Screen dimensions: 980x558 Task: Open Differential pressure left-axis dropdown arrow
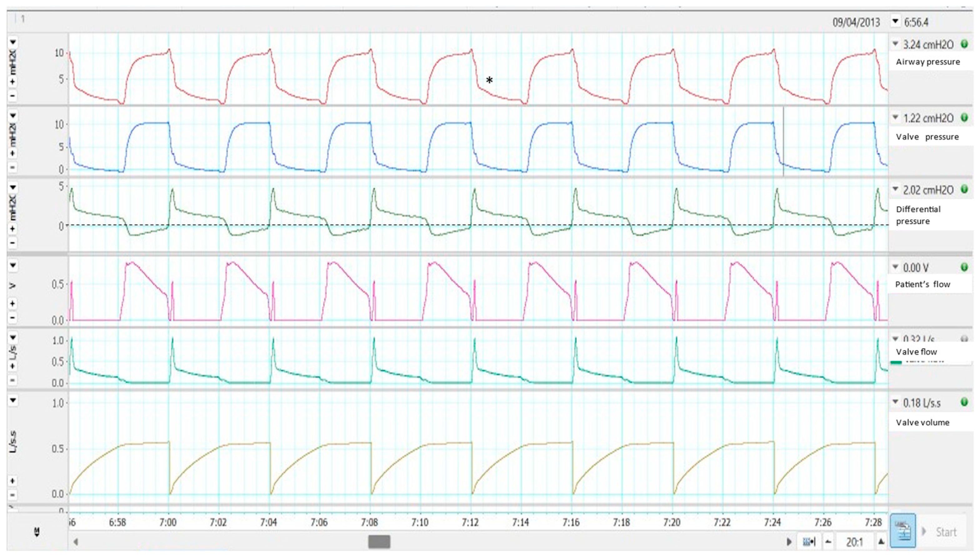(12, 187)
